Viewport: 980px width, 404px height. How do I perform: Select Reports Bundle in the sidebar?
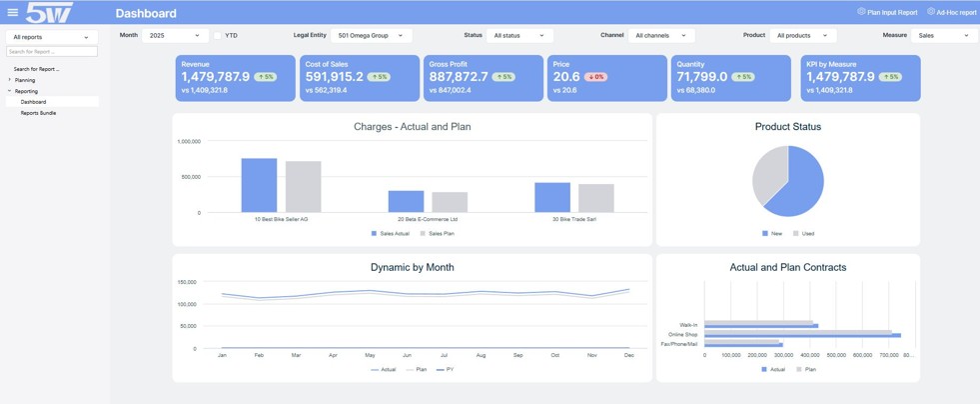click(38, 113)
